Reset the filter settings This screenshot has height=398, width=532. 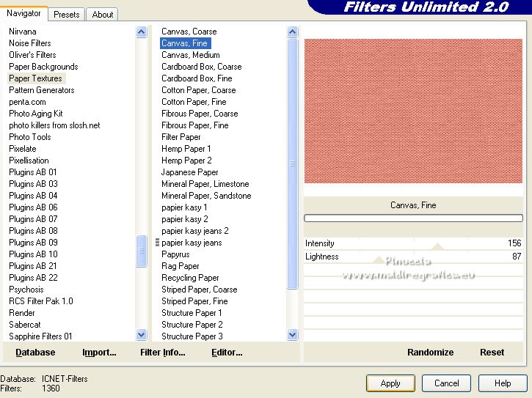click(x=492, y=353)
